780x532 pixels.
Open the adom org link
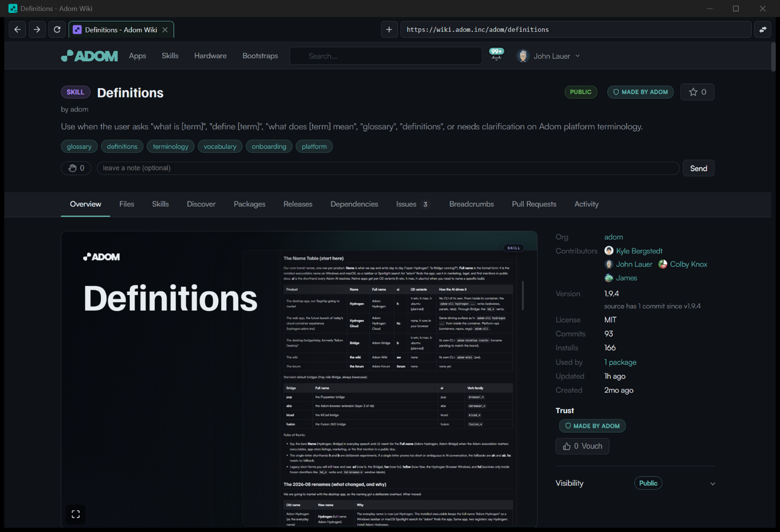tap(613, 237)
